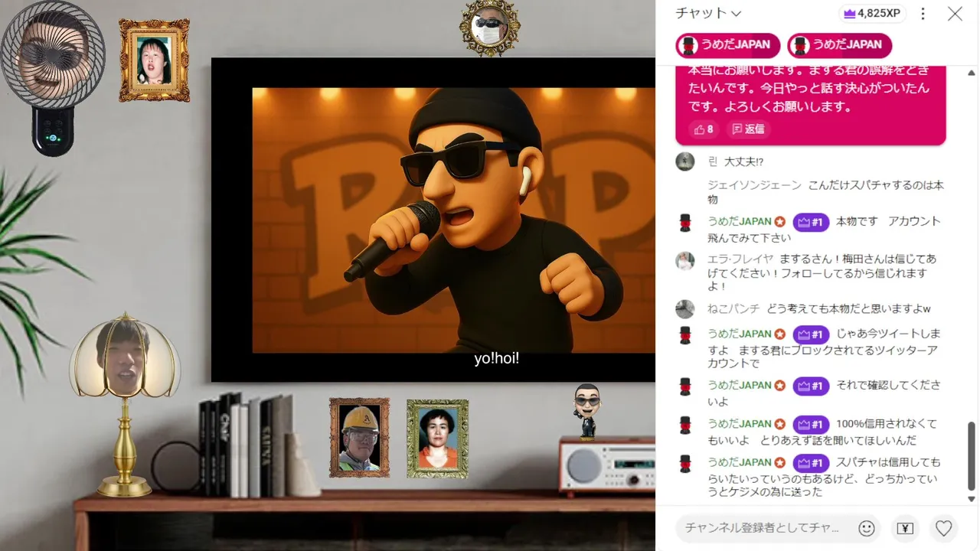The height and width of the screenshot is (551, 980).
Task: Open the avatar of user 린
Action: [x=685, y=161]
